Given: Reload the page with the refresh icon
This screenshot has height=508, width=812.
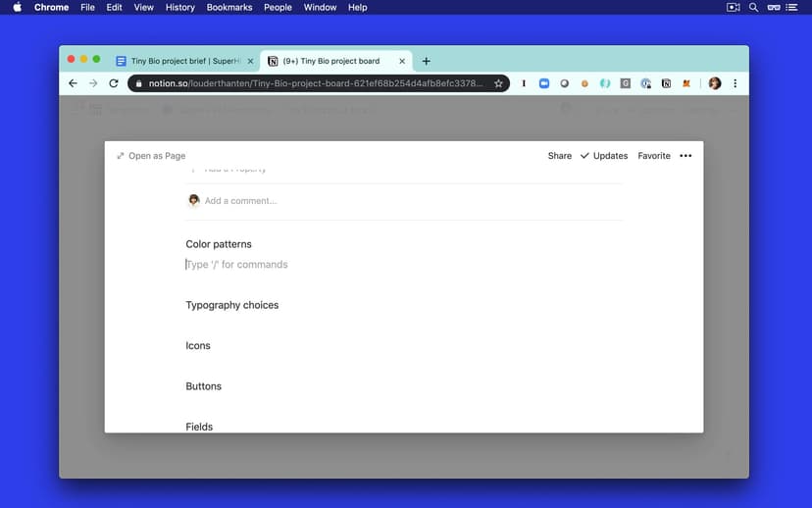Looking at the screenshot, I should point(114,83).
